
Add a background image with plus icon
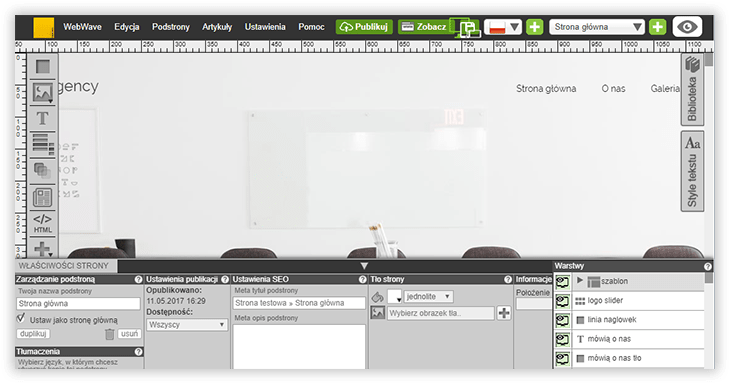[504, 313]
